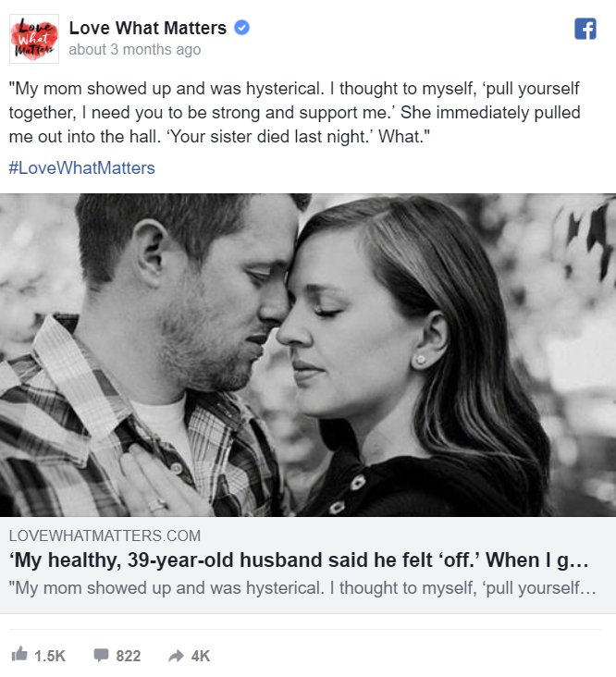
Task: Open the #LoveWhatMatters hashtag
Action: pos(81,167)
